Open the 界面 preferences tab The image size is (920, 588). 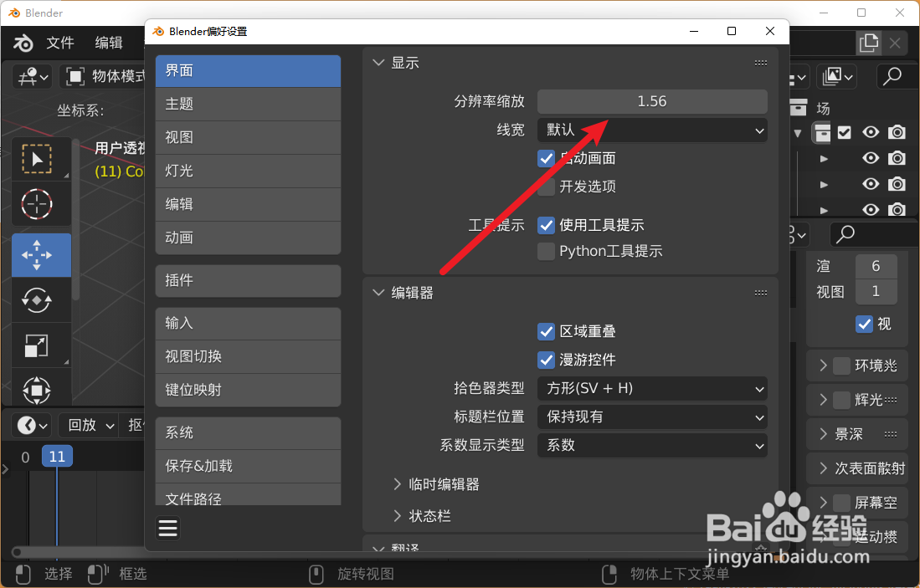(x=248, y=71)
